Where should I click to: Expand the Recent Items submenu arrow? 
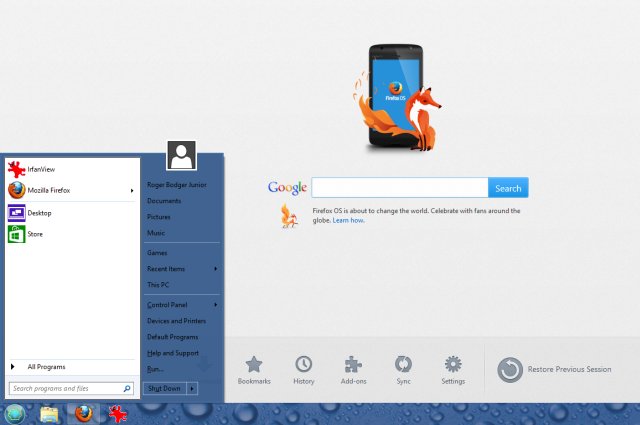pos(216,269)
